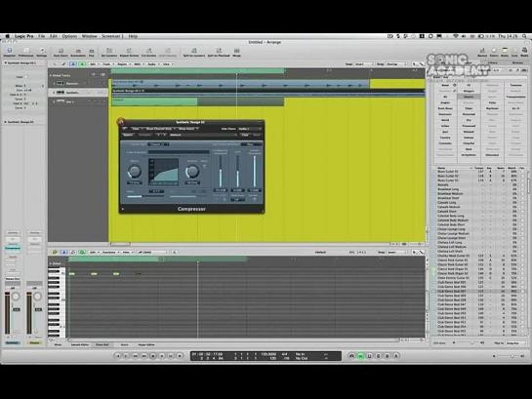532x399 pixels.
Task: Click the Stop button in the transport
Action: (153, 356)
